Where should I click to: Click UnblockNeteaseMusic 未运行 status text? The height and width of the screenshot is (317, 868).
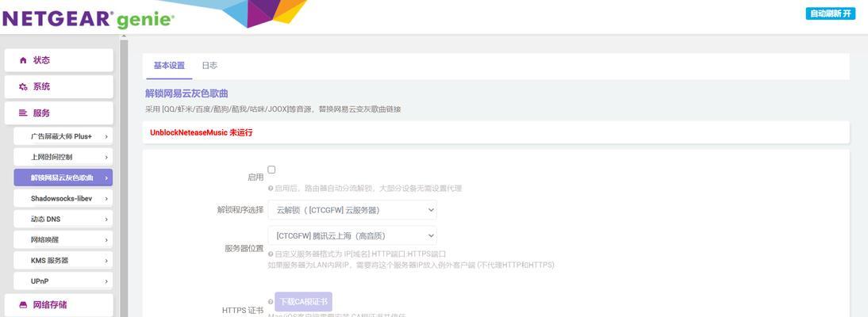[x=201, y=133]
